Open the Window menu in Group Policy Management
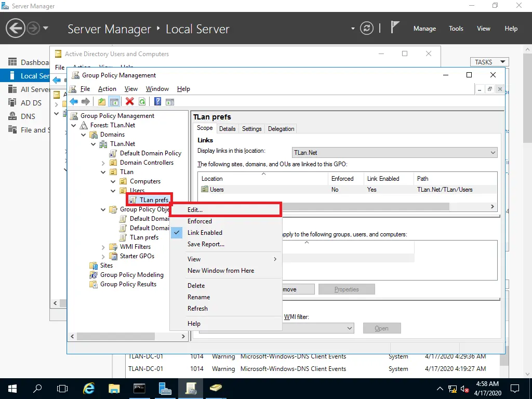Image resolution: width=532 pixels, height=399 pixels. (157, 89)
